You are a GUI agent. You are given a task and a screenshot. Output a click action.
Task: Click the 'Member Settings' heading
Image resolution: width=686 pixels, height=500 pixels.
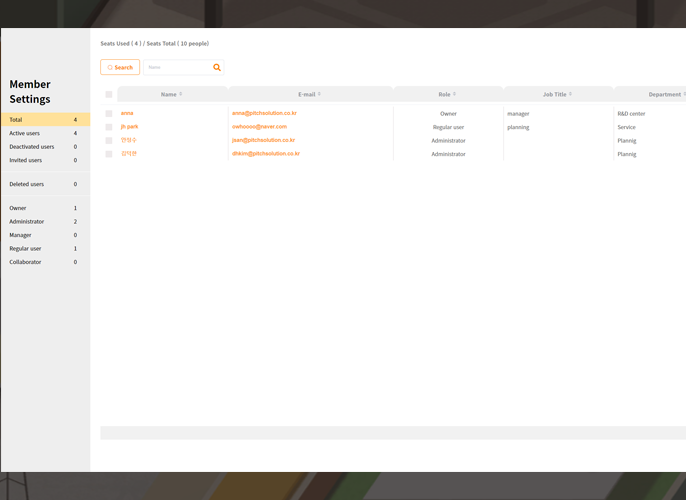tap(30, 92)
